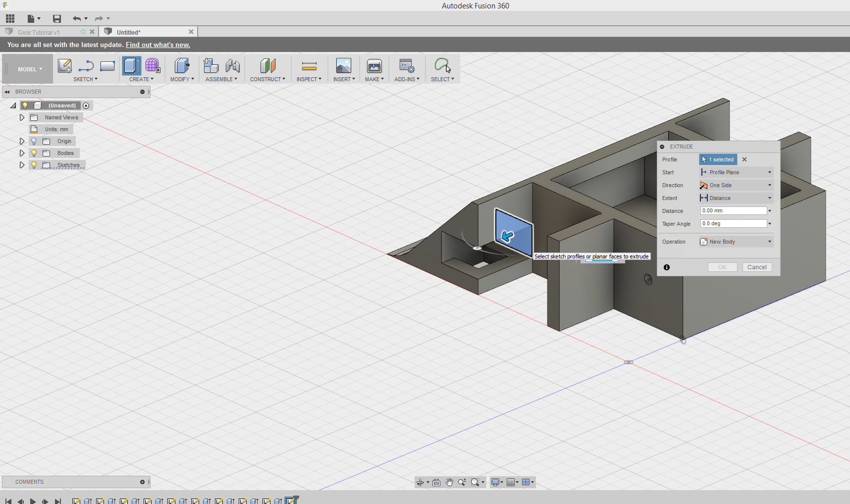The width and height of the screenshot is (850, 504).
Task: Open the Grid and Snaps dropdown
Action: point(512,482)
